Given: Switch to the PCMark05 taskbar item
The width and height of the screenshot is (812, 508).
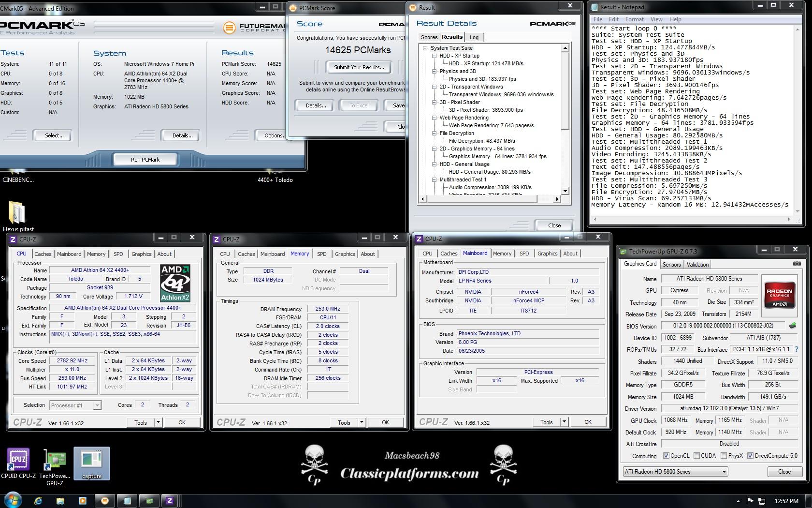Looking at the screenshot, I should pyautogui.click(x=105, y=501).
